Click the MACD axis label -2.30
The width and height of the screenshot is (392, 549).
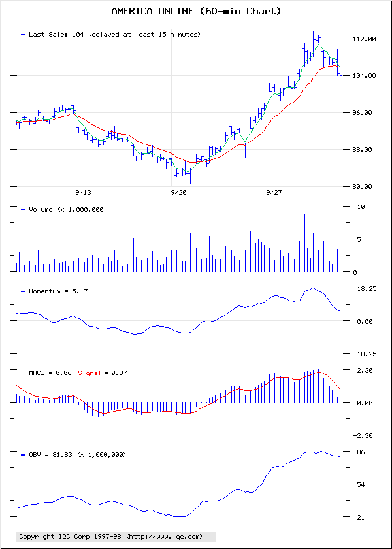363,435
